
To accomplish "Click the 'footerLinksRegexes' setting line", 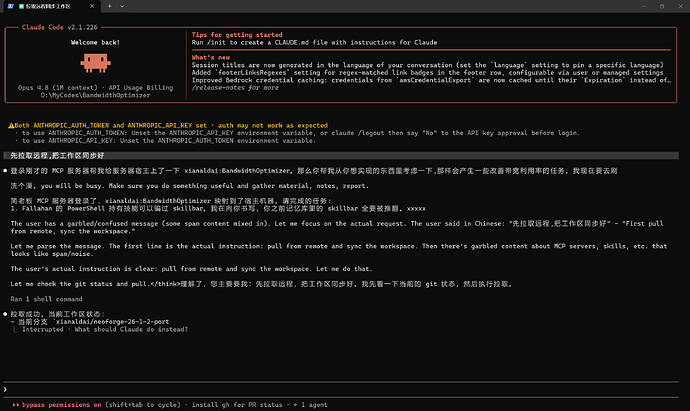I will pyautogui.click(x=427, y=73).
